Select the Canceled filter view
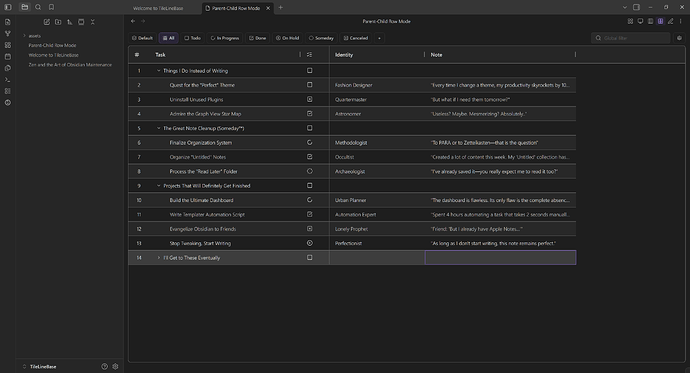 tap(356, 38)
